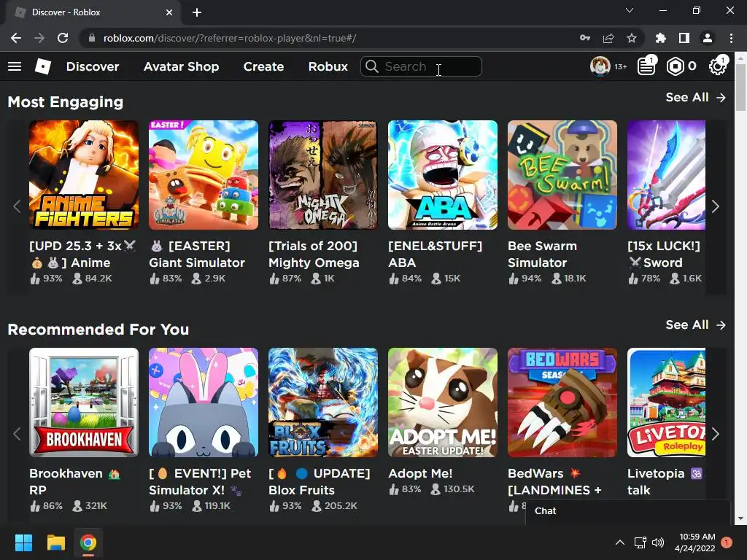Click the browser address bar URL
This screenshot has height=560, width=747.
pyautogui.click(x=230, y=38)
